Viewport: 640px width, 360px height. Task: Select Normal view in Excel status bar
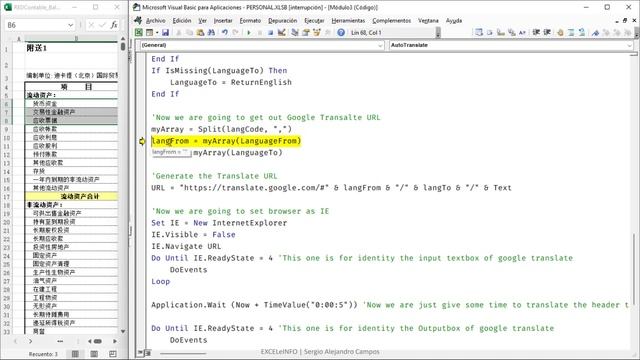[x=75, y=354]
